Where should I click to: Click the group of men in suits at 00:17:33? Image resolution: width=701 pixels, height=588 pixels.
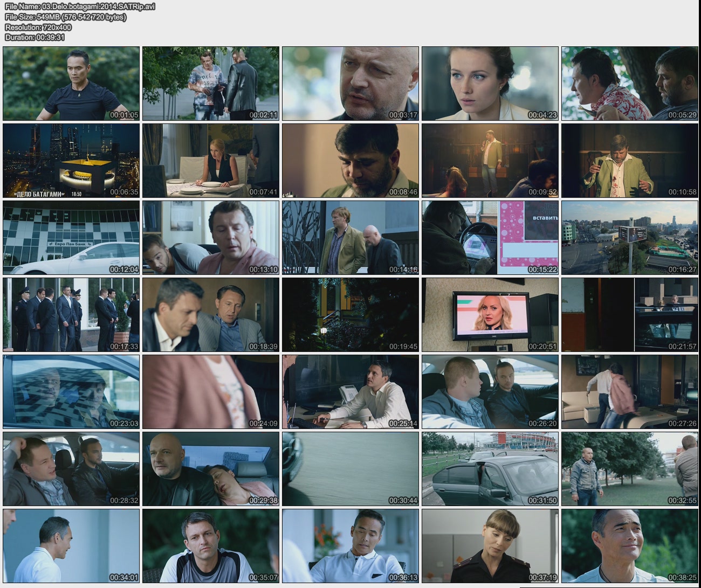point(71,315)
